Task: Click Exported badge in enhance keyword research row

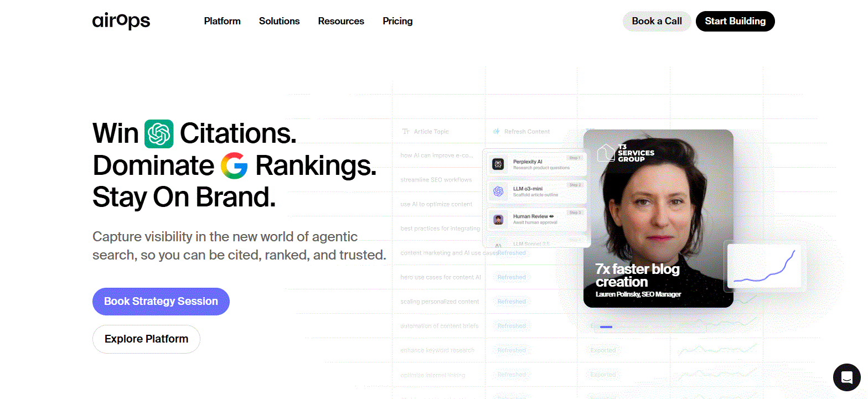Action: (603, 350)
